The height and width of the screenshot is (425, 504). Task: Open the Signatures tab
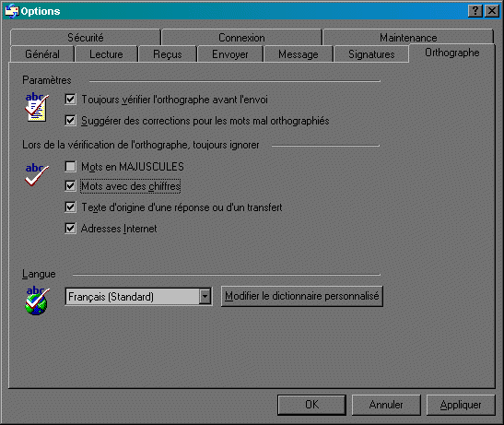coord(371,54)
